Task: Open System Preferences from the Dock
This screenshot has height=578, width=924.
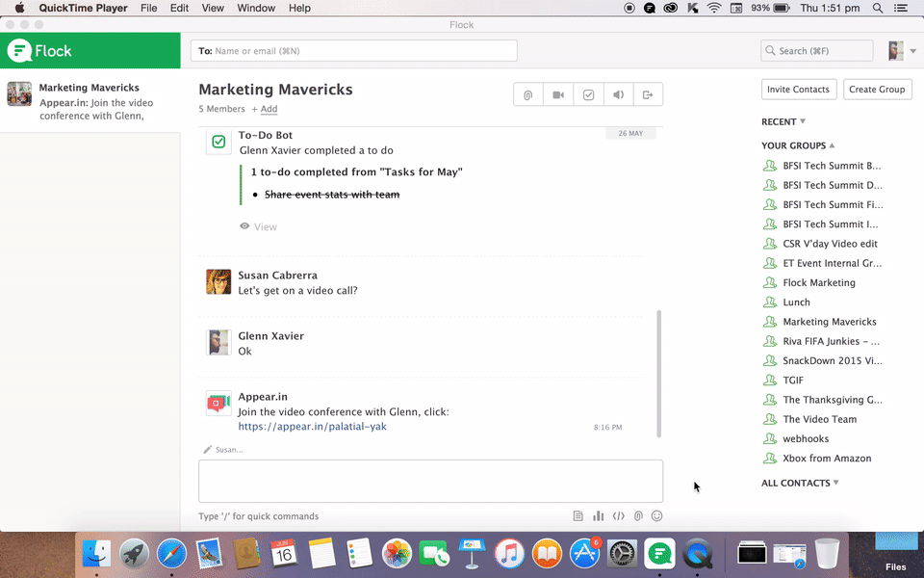Action: click(622, 555)
